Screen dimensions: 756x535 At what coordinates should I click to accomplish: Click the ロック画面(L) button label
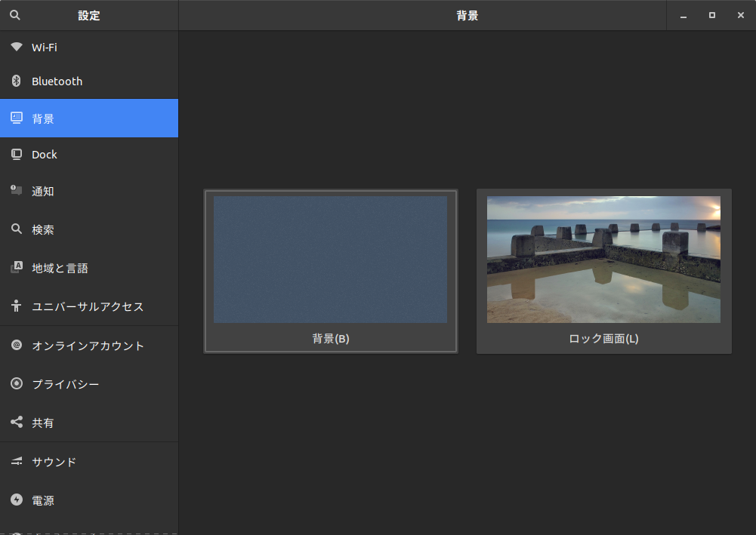tap(603, 339)
